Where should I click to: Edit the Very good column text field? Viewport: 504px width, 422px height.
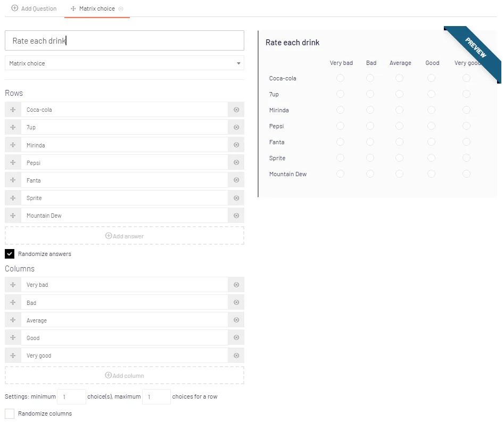pyautogui.click(x=125, y=355)
